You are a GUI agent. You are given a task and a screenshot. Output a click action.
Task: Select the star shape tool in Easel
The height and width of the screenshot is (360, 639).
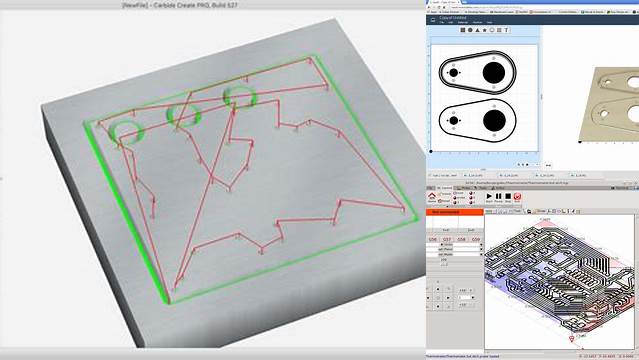[x=485, y=30]
